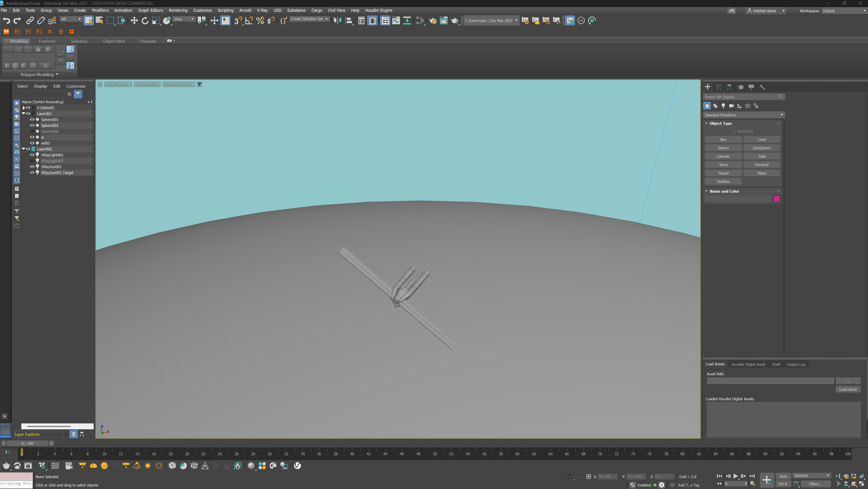
Task: Open the Standard Primitives dropdown
Action: coord(744,115)
